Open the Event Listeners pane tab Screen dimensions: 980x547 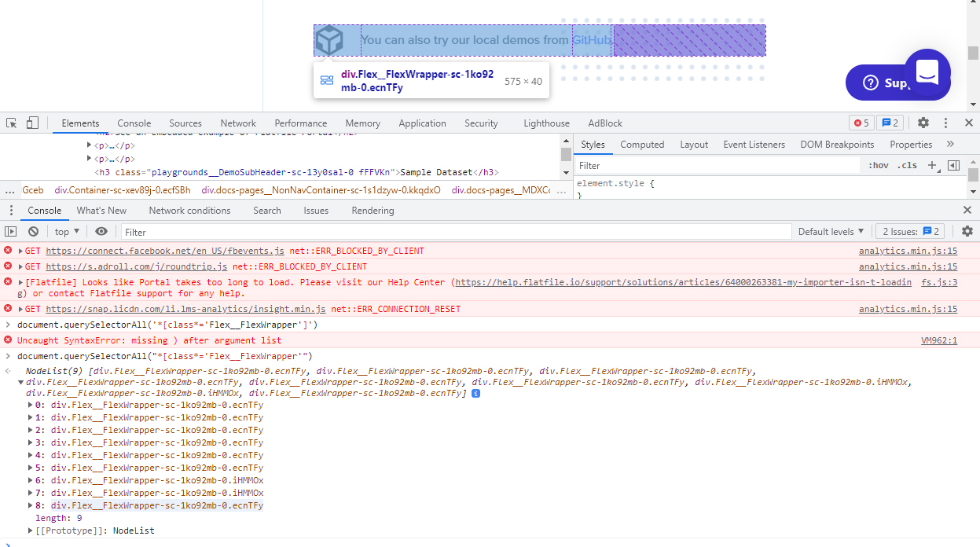754,145
